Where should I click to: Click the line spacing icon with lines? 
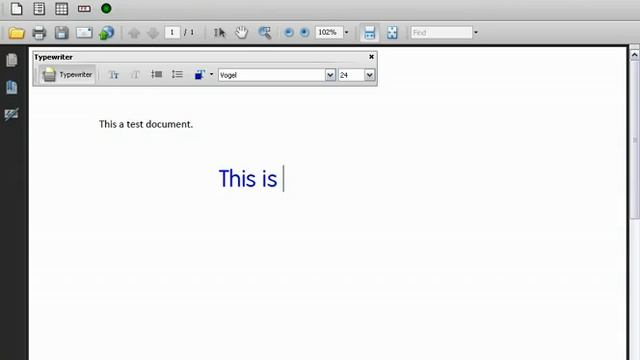click(177, 74)
